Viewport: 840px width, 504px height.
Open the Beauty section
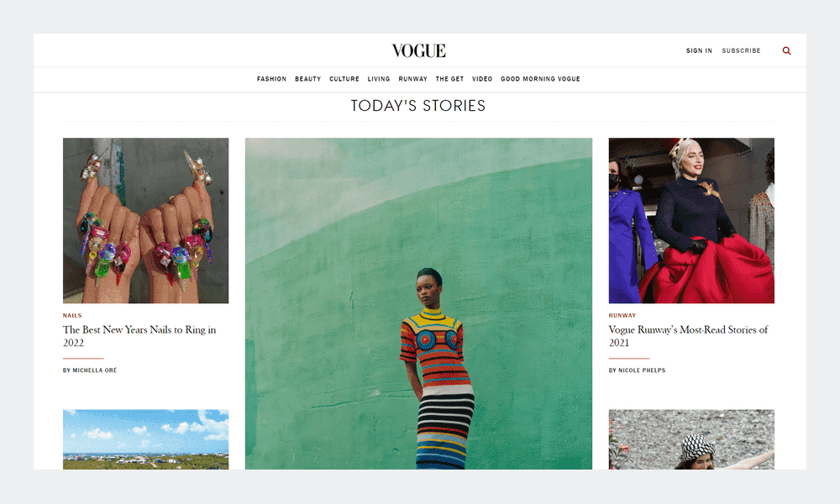[x=308, y=79]
